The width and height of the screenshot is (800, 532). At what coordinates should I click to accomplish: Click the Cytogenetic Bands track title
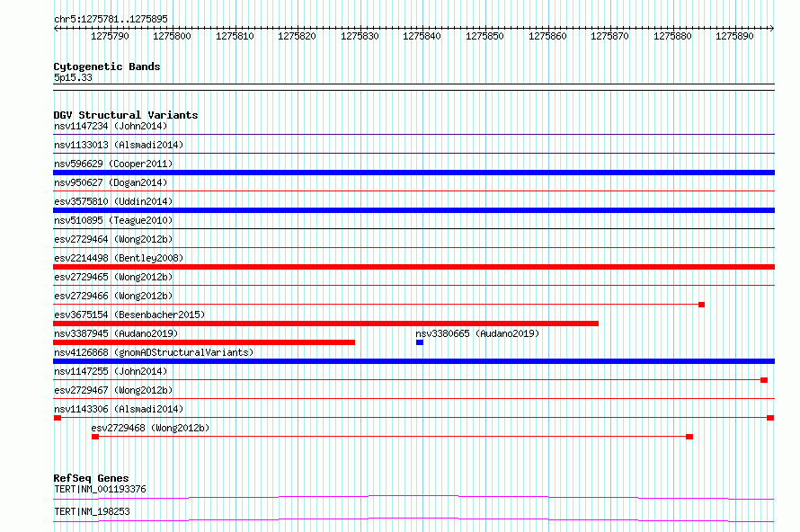click(x=107, y=66)
